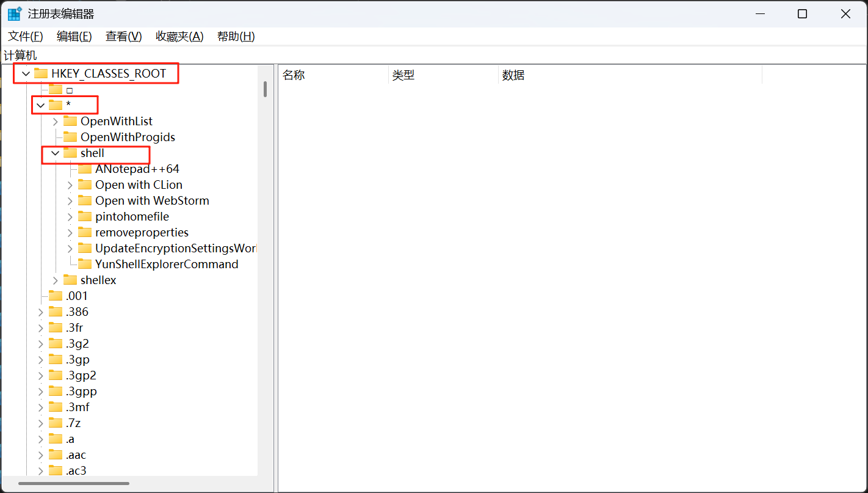Click the Open with CLion folder icon
This screenshot has width=868, height=493.
pyautogui.click(x=85, y=184)
